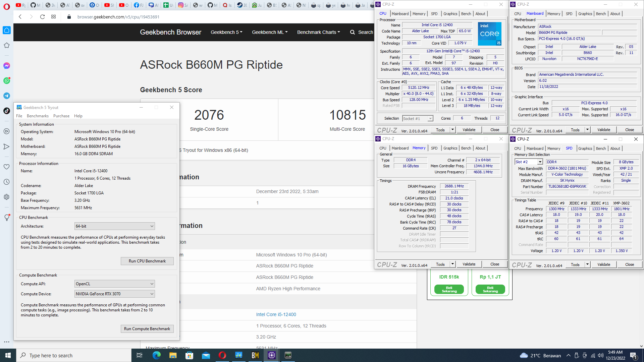
Task: Switch to About tab in CPU-Z SPD window
Action: coord(615,148)
